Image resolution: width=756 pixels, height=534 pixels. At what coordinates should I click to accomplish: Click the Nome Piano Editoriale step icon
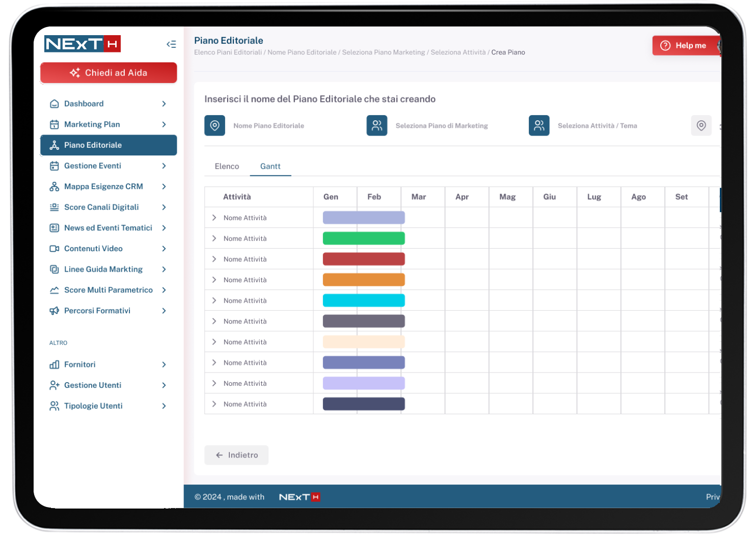pyautogui.click(x=214, y=125)
